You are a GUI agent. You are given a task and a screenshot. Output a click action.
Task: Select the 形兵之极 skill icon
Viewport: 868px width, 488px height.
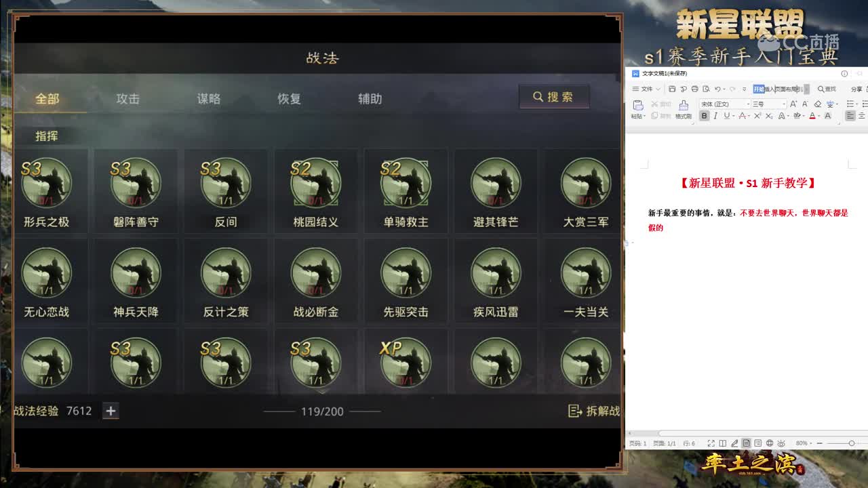(x=46, y=183)
